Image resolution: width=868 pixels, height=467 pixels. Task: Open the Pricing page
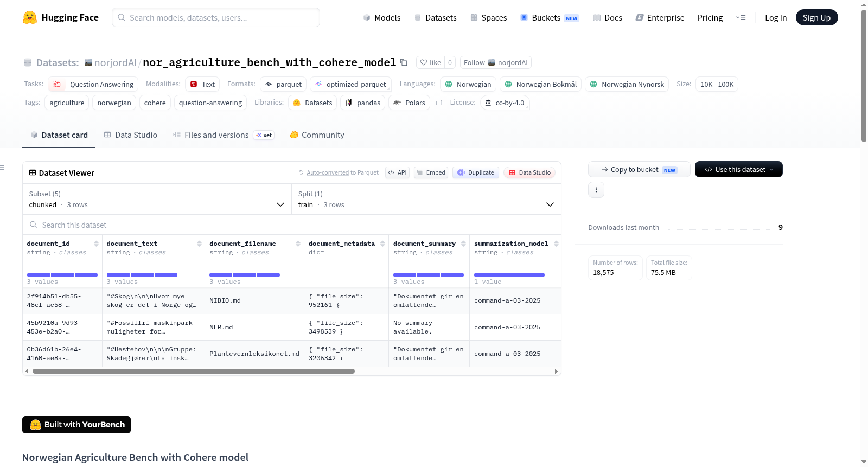pos(710,17)
